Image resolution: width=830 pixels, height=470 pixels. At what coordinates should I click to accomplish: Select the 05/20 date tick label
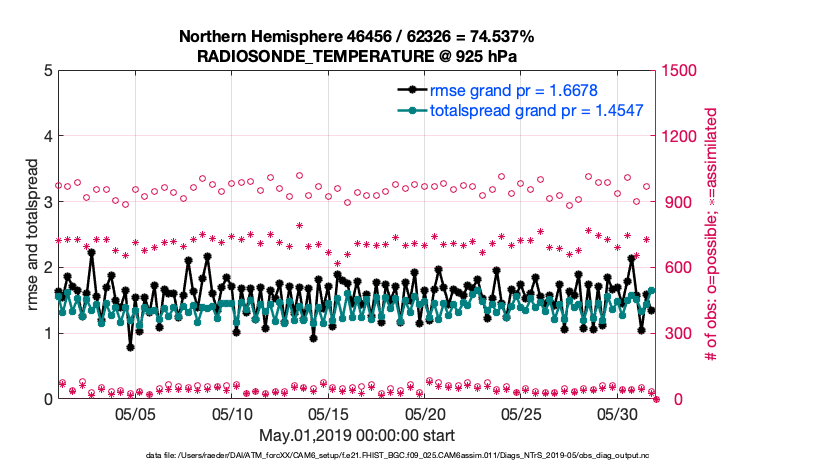click(425, 413)
